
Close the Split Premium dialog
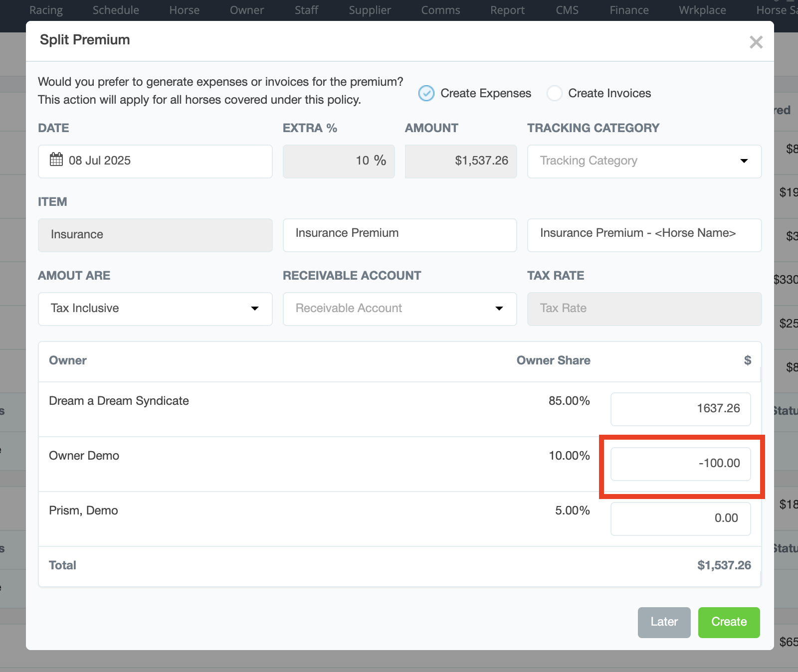point(756,42)
